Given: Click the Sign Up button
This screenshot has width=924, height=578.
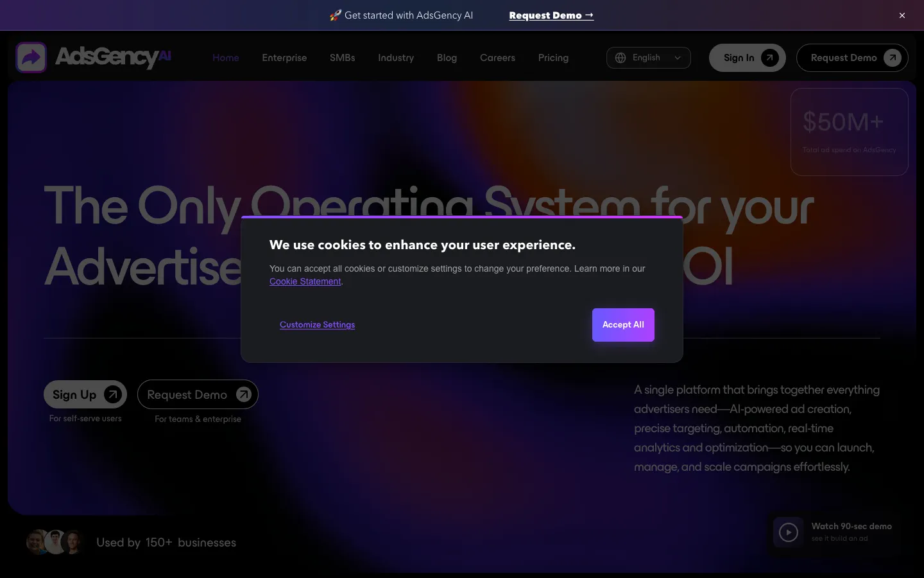Looking at the screenshot, I should coord(85,394).
